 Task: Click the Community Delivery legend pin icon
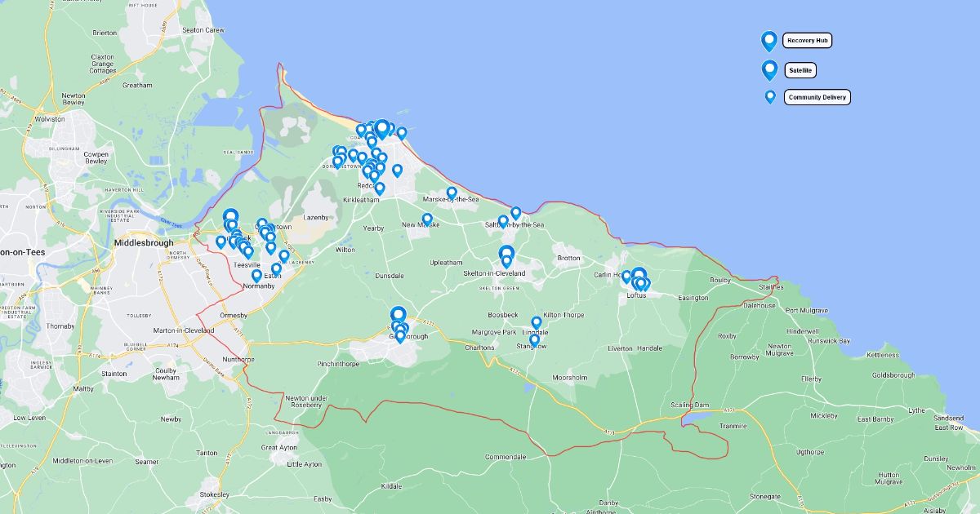[x=770, y=97]
